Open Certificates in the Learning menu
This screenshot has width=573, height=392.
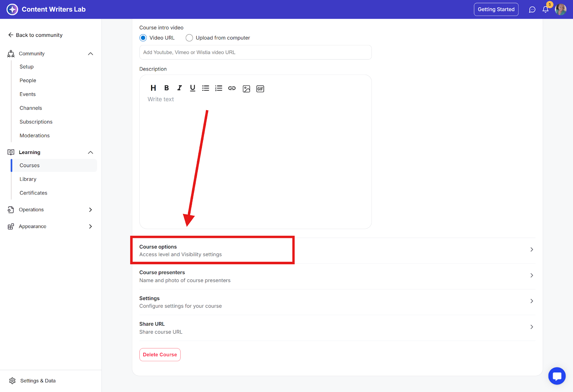pos(33,193)
